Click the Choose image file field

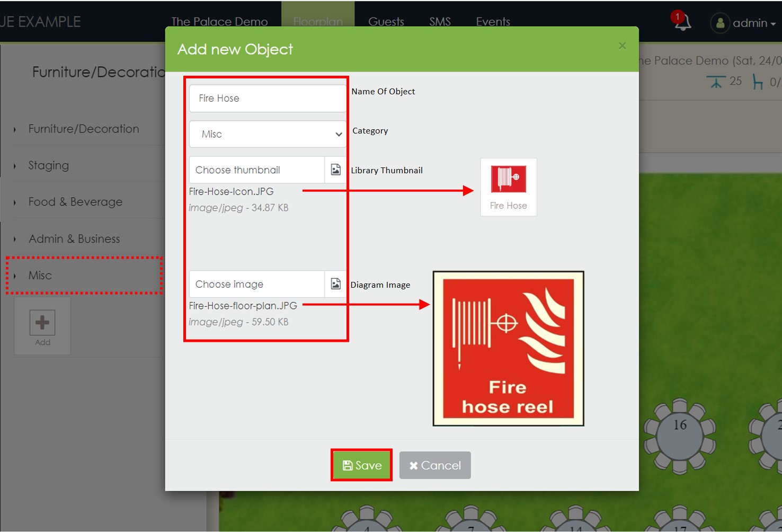click(x=257, y=284)
